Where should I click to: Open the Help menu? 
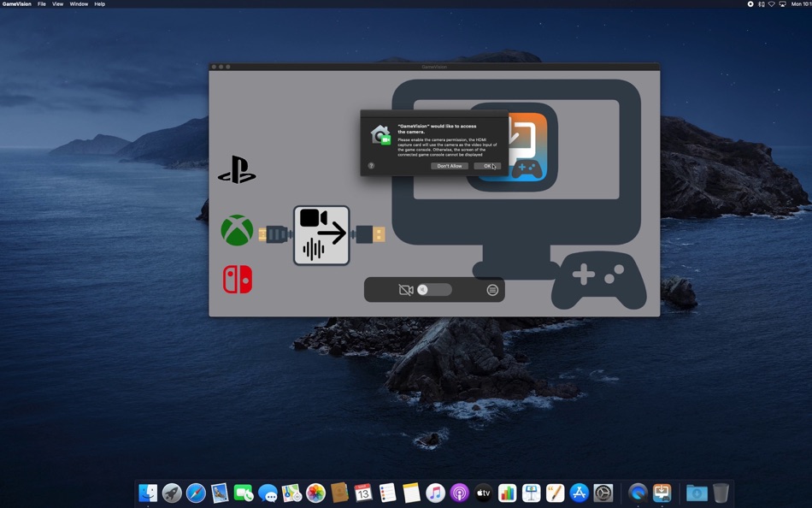click(99, 3)
